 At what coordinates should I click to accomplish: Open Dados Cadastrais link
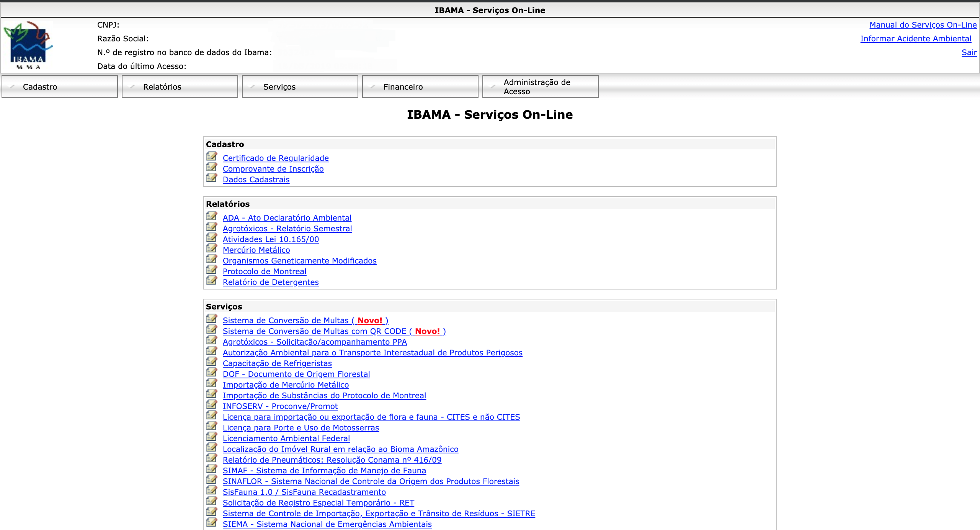pos(256,180)
